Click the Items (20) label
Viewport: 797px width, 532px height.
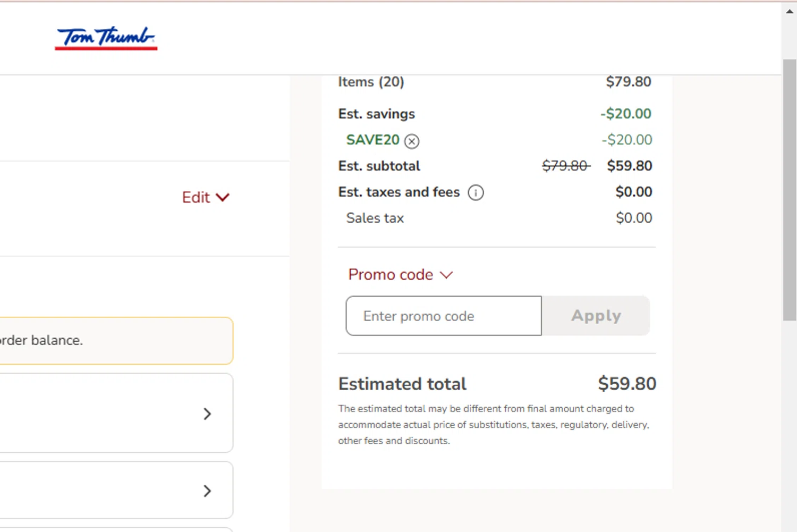tap(371, 82)
